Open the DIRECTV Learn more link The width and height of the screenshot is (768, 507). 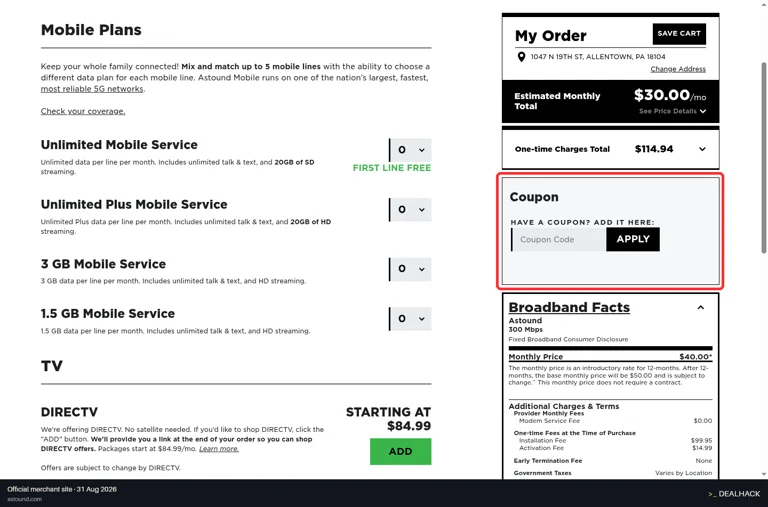pyautogui.click(x=219, y=449)
